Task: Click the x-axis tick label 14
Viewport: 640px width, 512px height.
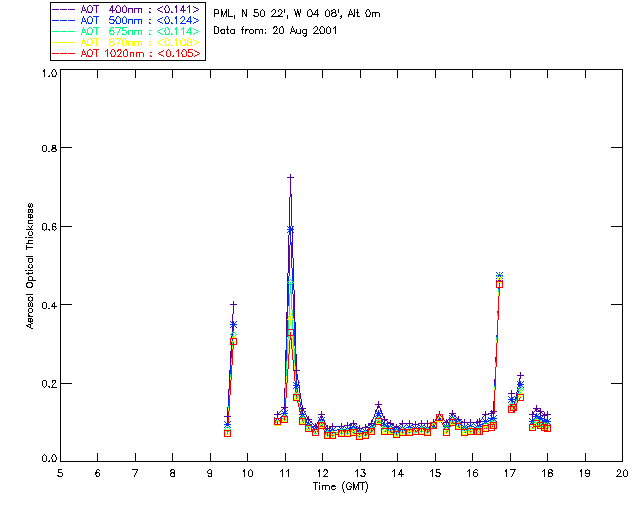Action: coord(398,473)
